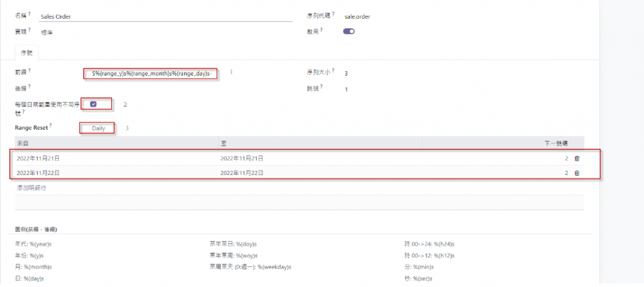Click the 序列大小 value 3
This screenshot has height=287, width=644.
(346, 74)
